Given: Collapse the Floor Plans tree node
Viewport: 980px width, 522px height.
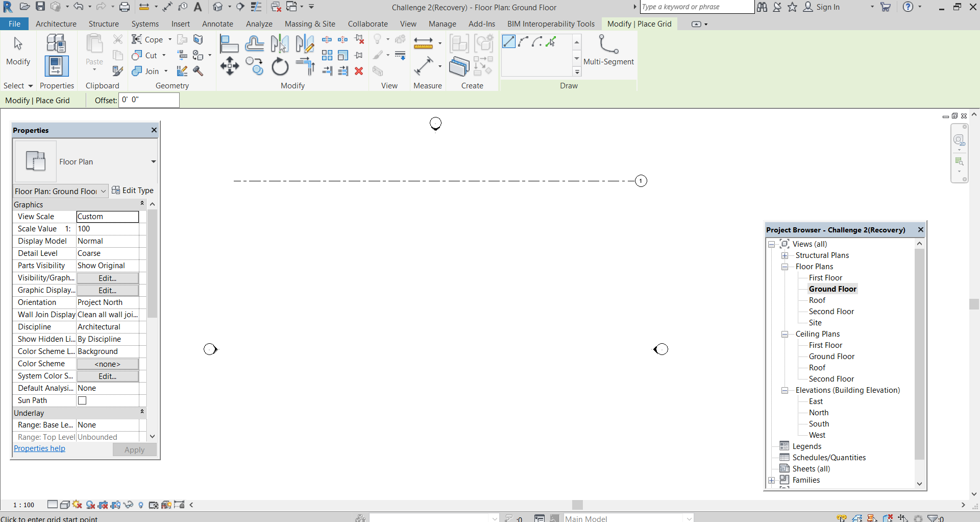Looking at the screenshot, I should [785, 267].
